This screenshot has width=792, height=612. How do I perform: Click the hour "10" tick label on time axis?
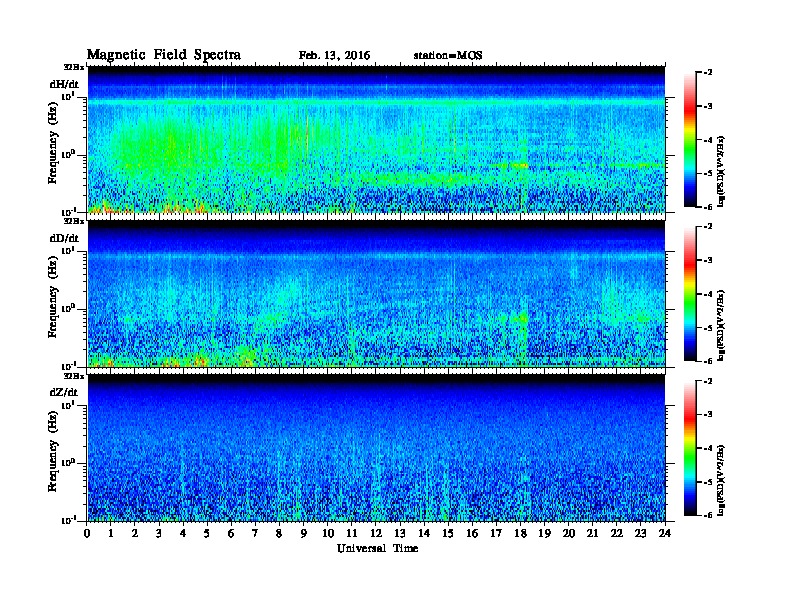click(x=328, y=534)
